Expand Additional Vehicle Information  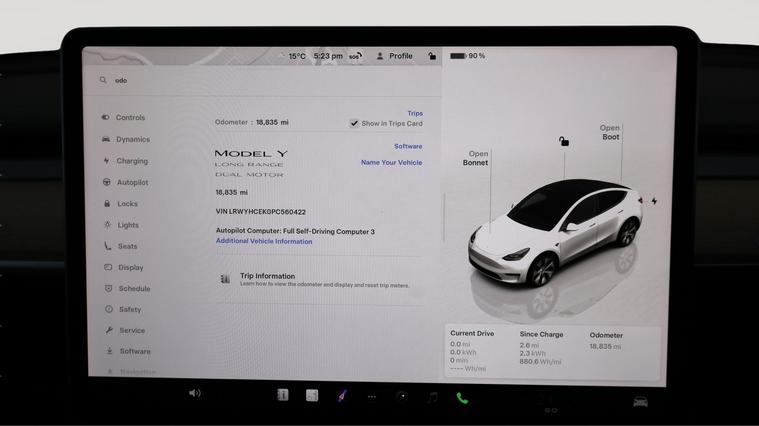tap(264, 241)
